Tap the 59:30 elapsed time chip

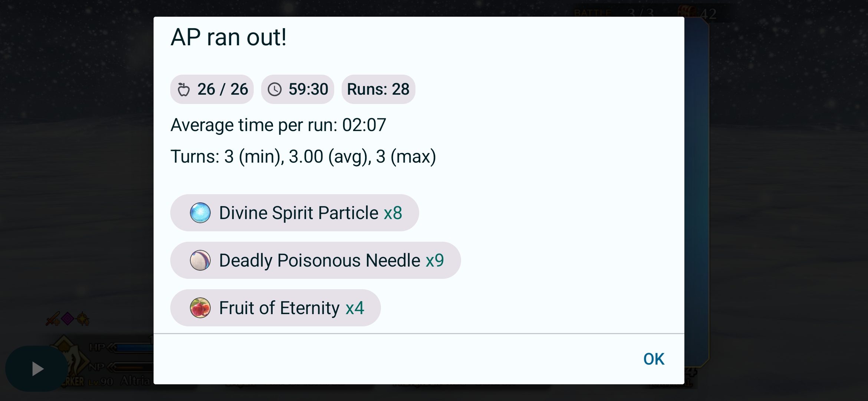click(297, 89)
